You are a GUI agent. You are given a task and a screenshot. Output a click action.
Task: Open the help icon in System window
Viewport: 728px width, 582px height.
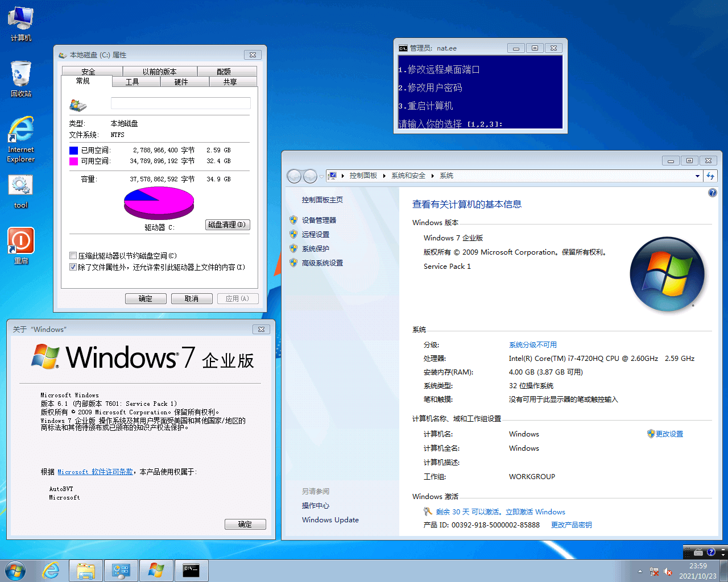coord(712,193)
